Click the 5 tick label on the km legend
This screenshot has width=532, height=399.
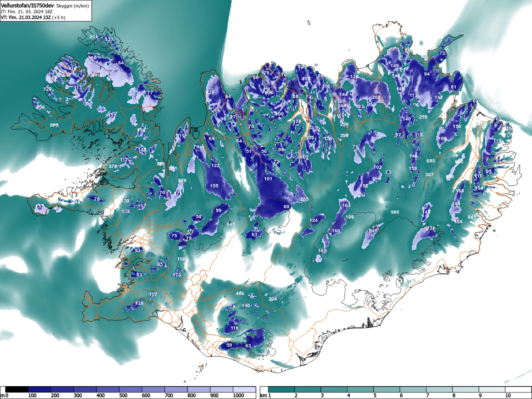pos(375,396)
